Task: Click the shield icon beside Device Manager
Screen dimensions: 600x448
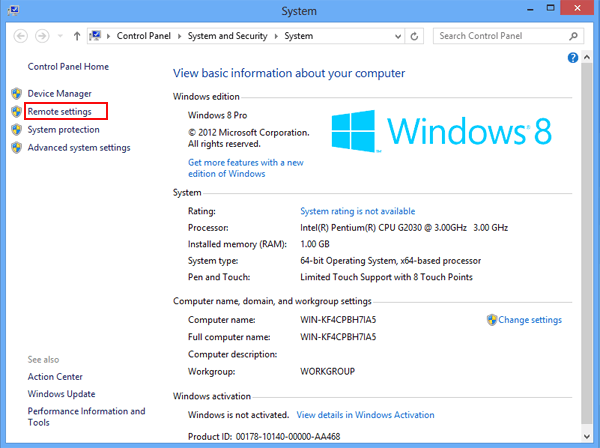Action: [16, 93]
